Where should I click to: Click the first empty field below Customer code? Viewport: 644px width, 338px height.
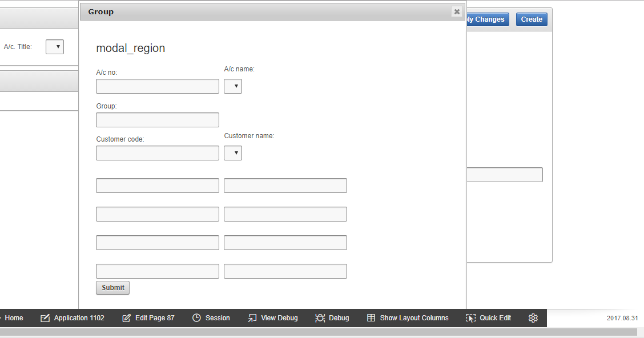[157, 185]
